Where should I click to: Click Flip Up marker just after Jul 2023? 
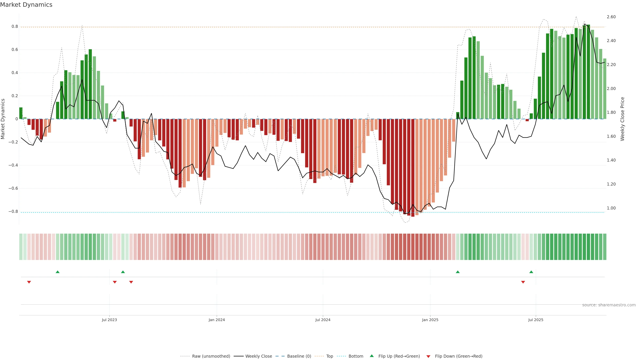tap(123, 272)
